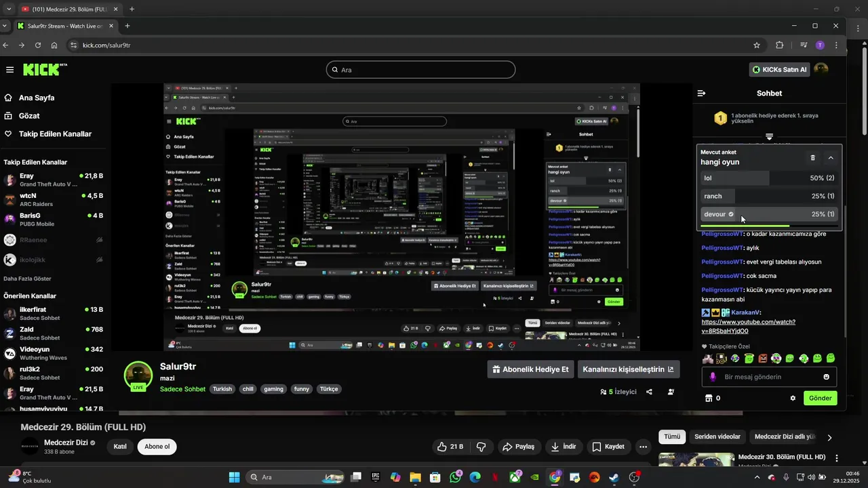Viewport: 868px width, 488px height.
Task: Open chat settings gear icon
Action: coord(793,398)
